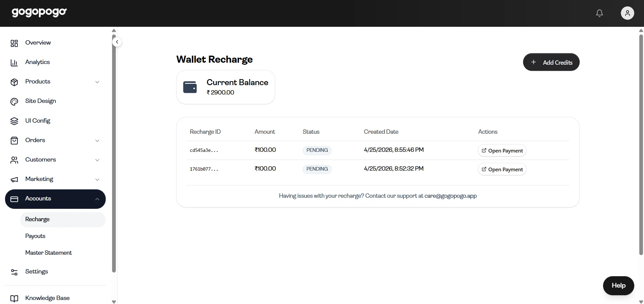Screen dimensions: 644x304
Task: Click the Settings sliders icon
Action: [x=14, y=272]
